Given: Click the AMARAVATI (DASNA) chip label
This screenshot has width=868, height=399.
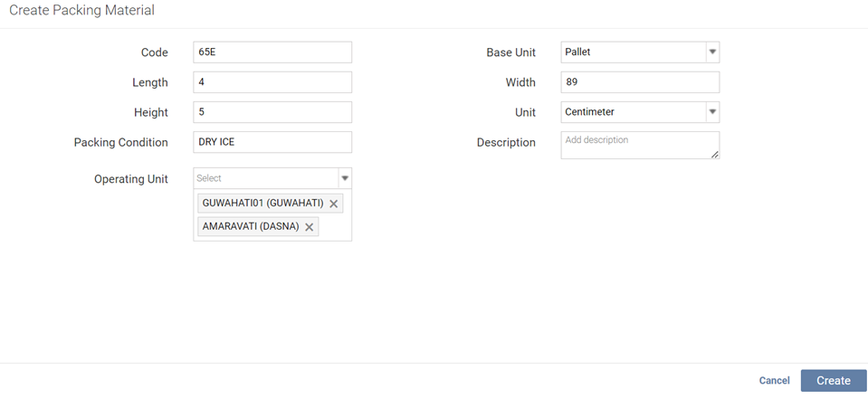Looking at the screenshot, I should [x=251, y=226].
